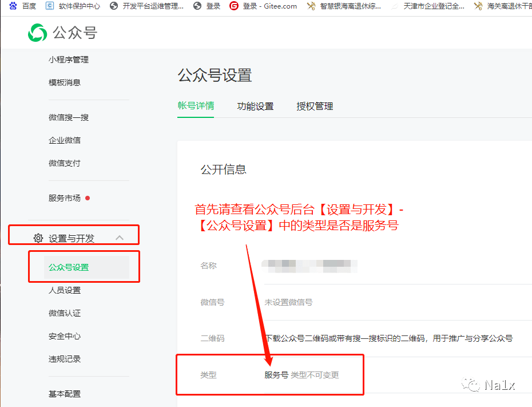The image size is (532, 407).
Task: Open 服务市场 with red dot
Action: point(65,198)
